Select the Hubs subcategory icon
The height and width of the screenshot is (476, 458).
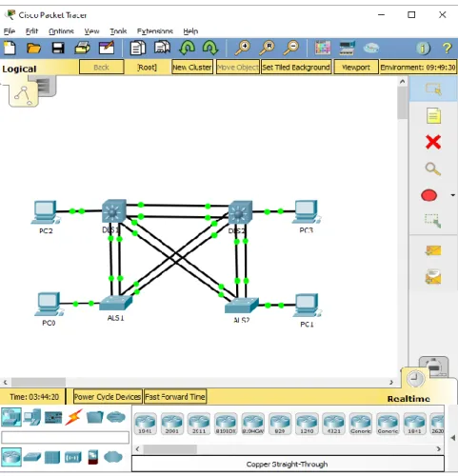(x=52, y=458)
